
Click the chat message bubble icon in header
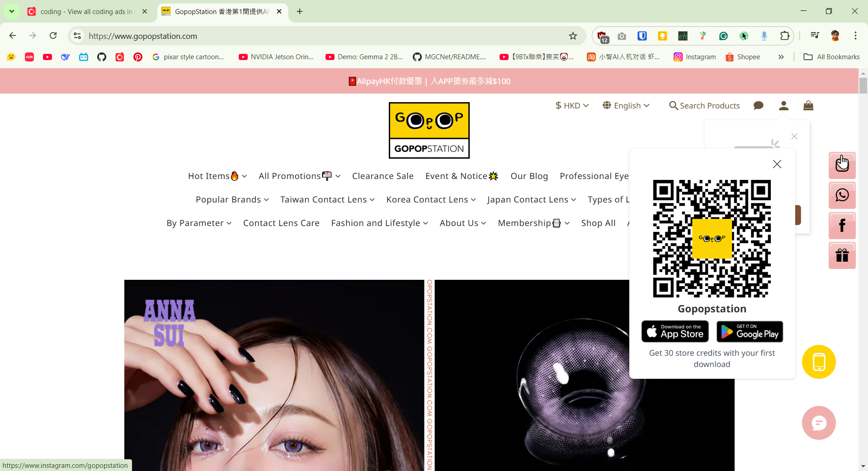[759, 105]
